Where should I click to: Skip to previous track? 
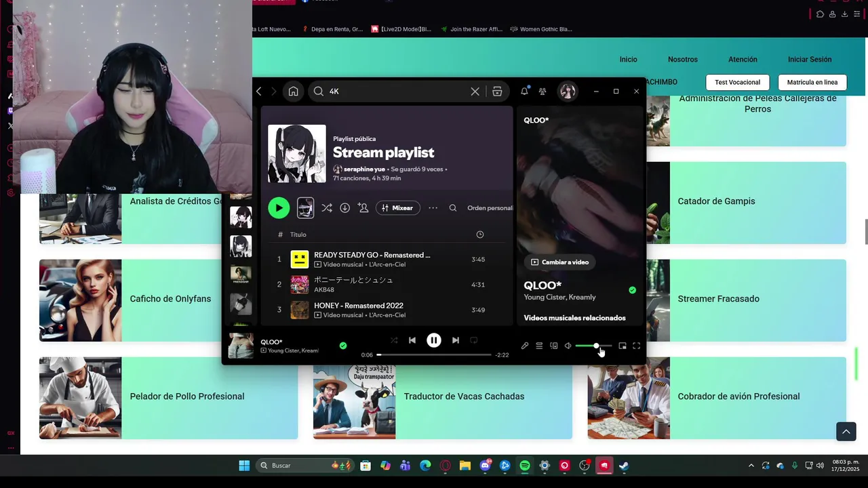point(412,340)
